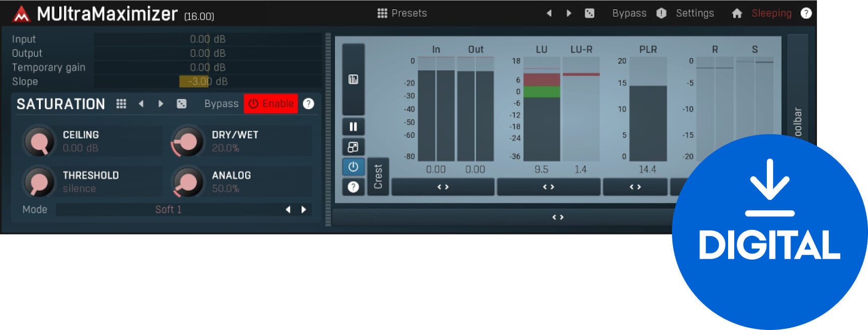
Task: Select next Saturation preset arrow
Action: click(161, 104)
